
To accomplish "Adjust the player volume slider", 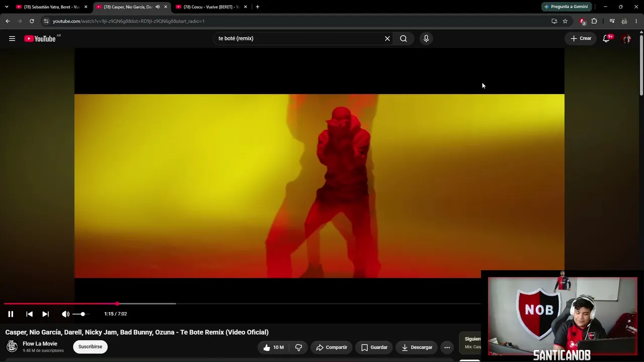I will [x=80, y=314].
